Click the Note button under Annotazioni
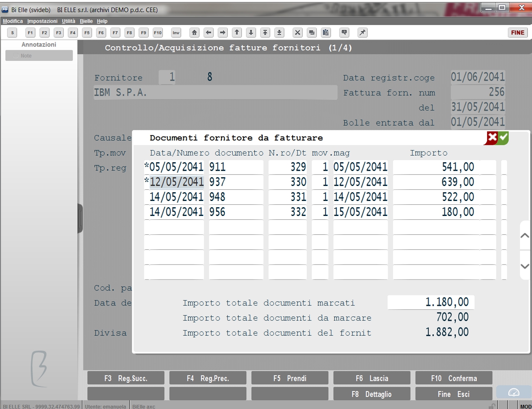The image size is (532, 409). pyautogui.click(x=39, y=56)
